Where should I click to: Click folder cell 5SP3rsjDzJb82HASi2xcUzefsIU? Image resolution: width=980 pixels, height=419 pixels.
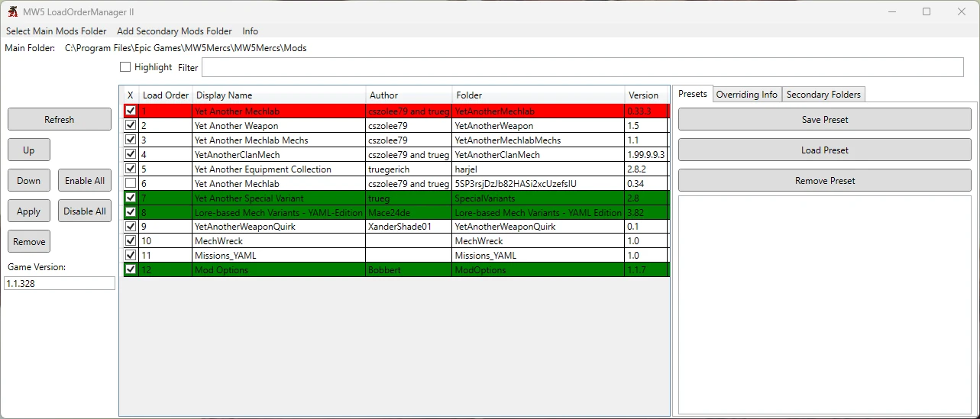pos(539,183)
